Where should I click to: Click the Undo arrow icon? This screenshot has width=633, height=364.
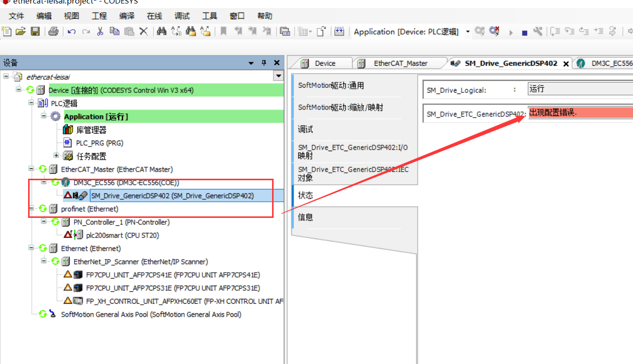72,32
